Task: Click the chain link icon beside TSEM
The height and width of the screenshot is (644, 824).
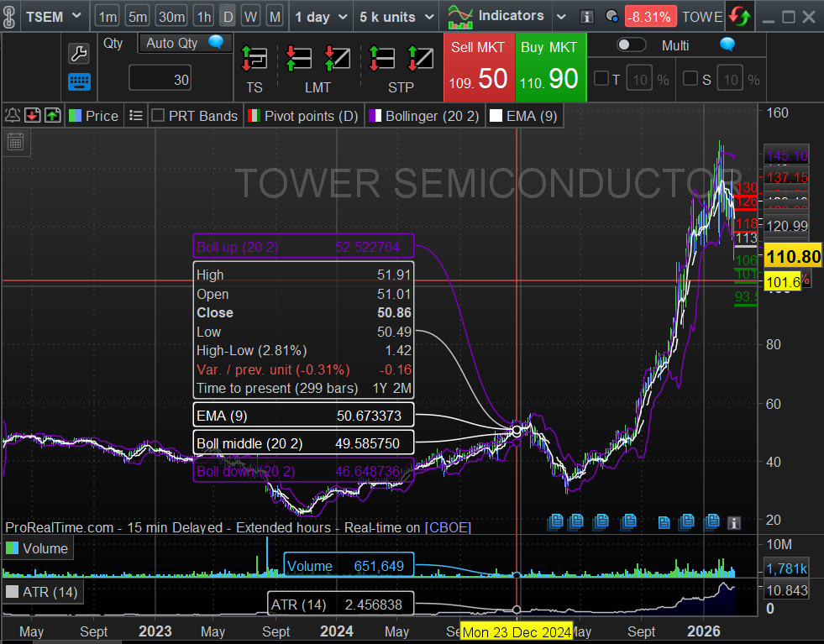Action: (x=9, y=16)
